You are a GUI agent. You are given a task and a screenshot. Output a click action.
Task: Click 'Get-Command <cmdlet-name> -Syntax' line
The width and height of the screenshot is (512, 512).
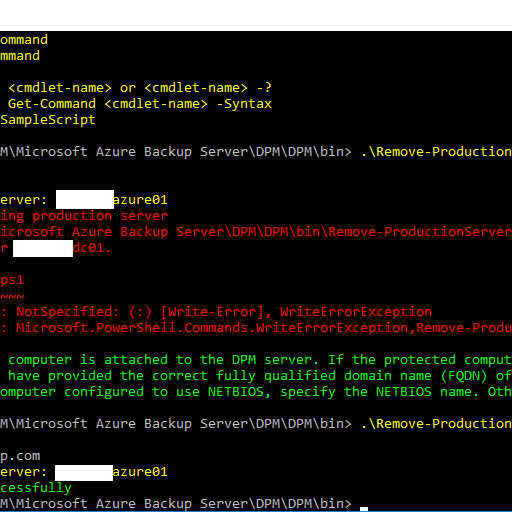[140, 104]
